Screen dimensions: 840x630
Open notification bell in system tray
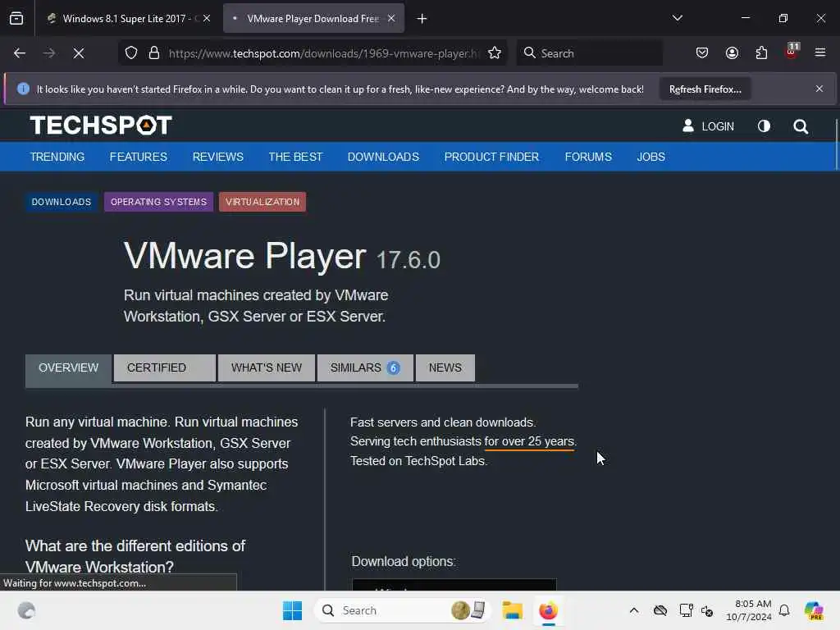point(784,610)
